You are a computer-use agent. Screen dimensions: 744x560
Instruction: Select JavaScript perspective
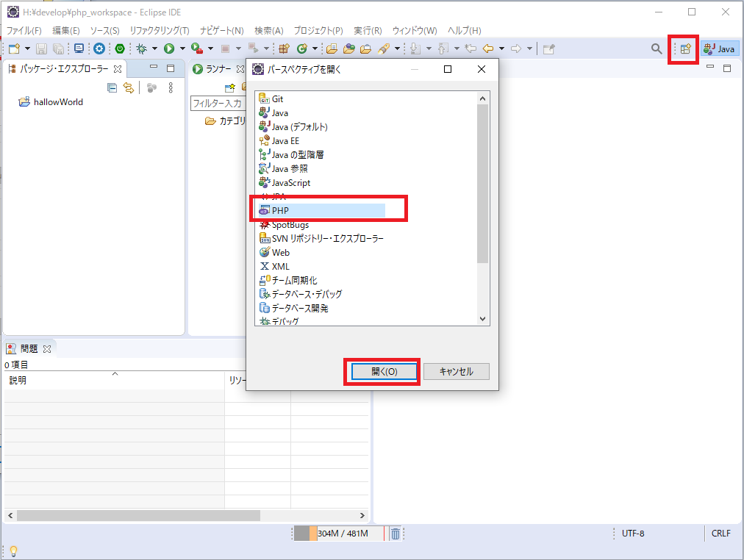coord(285,182)
